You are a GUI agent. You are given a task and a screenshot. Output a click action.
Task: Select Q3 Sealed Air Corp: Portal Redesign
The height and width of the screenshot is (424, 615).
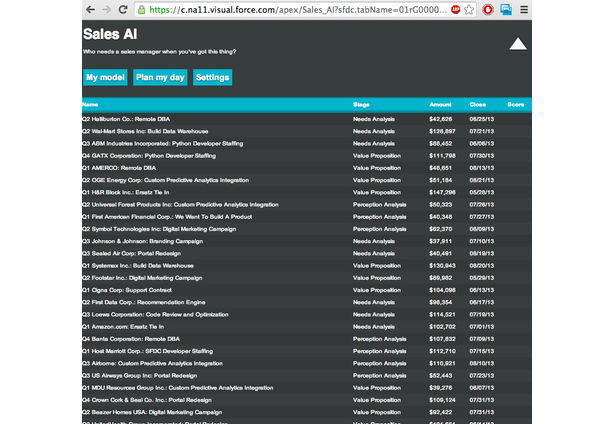(307, 253)
